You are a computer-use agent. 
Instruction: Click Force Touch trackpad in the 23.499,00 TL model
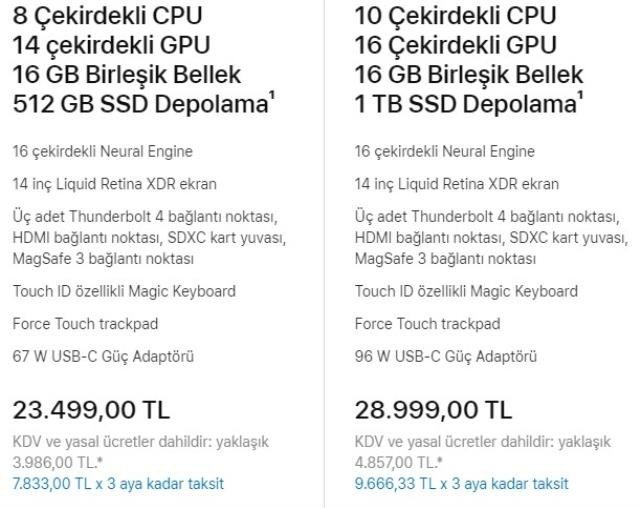85,324
